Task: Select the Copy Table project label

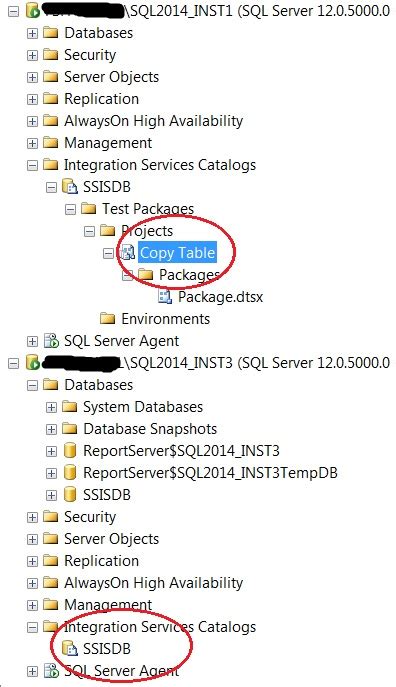Action: 177,253
